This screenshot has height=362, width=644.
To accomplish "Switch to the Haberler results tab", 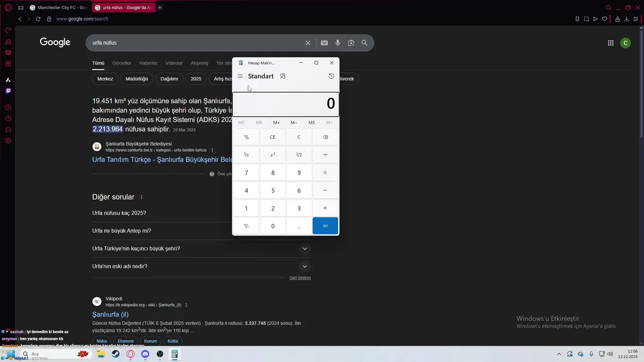I will pyautogui.click(x=148, y=63).
